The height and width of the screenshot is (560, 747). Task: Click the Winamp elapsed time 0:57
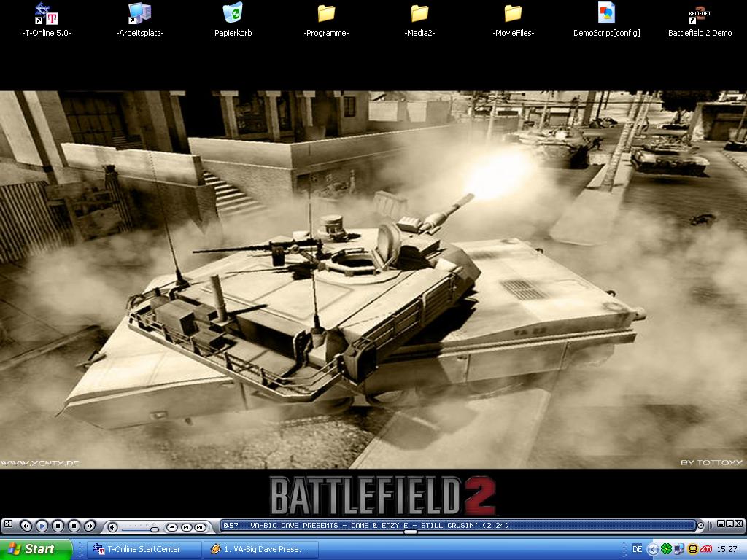(x=231, y=525)
